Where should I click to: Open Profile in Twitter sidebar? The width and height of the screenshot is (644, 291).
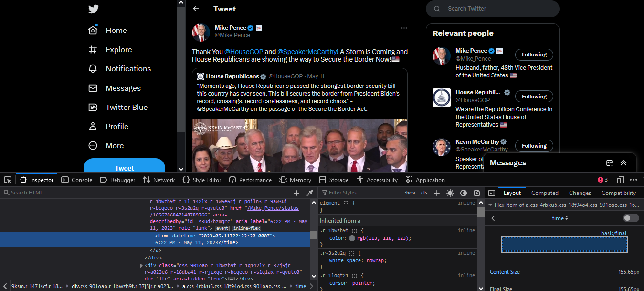[x=108, y=127]
